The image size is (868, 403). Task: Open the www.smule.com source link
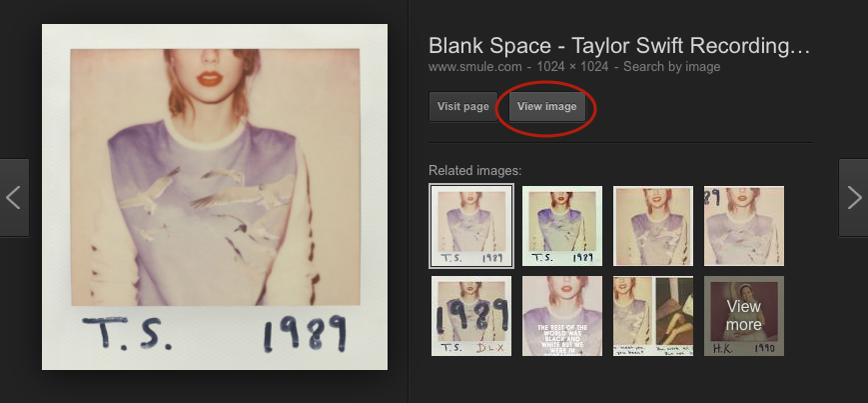tap(475, 67)
